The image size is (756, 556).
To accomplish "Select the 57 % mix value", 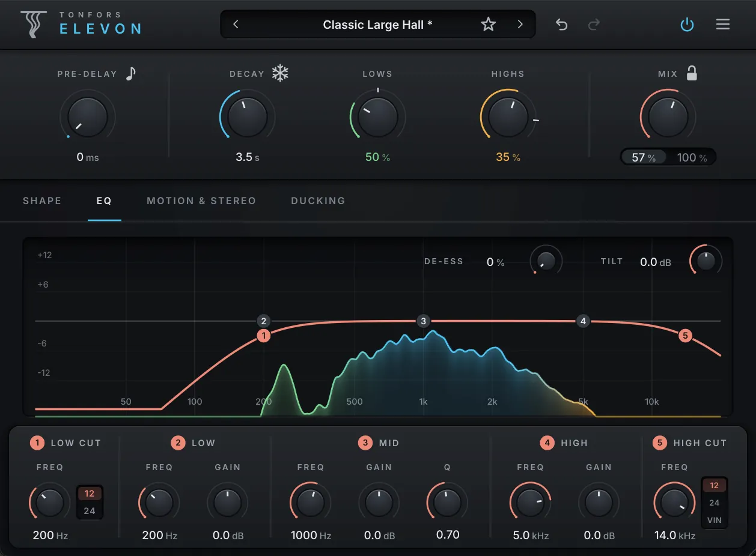I will pos(644,157).
